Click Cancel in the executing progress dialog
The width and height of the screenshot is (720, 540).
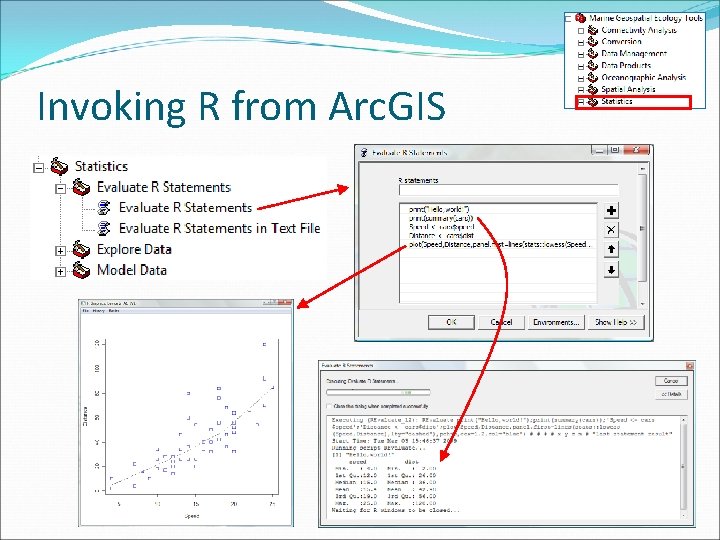click(x=671, y=381)
